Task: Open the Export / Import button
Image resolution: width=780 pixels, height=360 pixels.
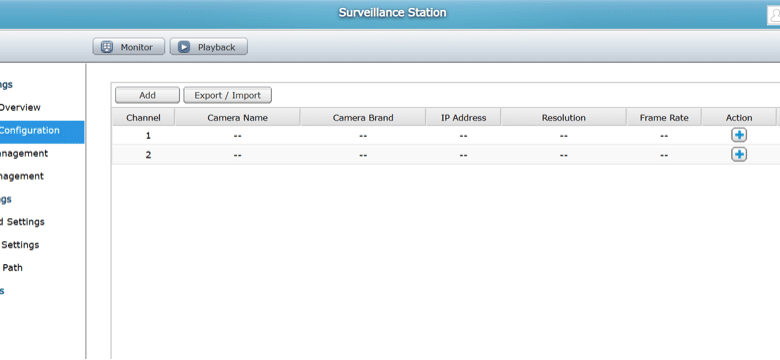Action: [x=227, y=95]
